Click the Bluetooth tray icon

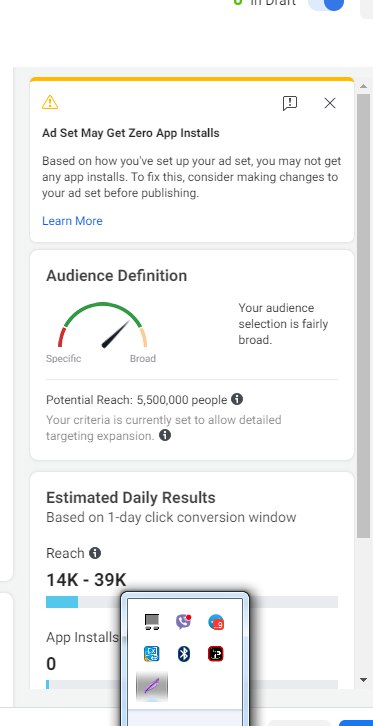coord(184,654)
